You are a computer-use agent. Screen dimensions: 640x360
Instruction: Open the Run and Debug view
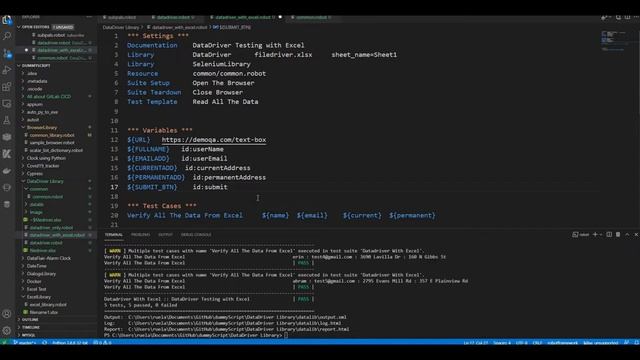coord(7,70)
